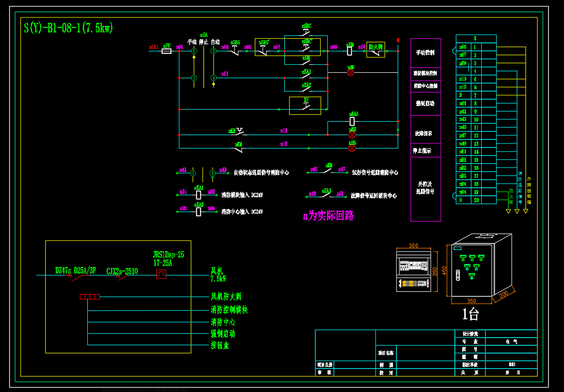Select terminal row number 20
The height and width of the screenshot is (392, 564).
[476, 200]
